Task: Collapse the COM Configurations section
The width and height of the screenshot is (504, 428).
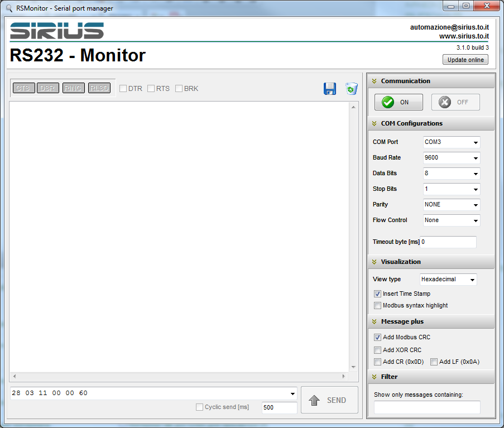Action: click(375, 123)
